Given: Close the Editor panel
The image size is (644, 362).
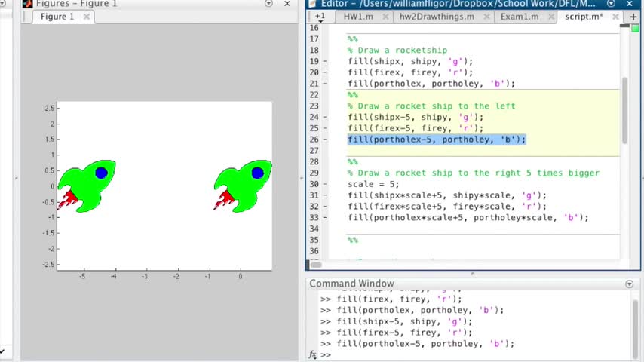Looking at the screenshot, I should tap(630, 4).
